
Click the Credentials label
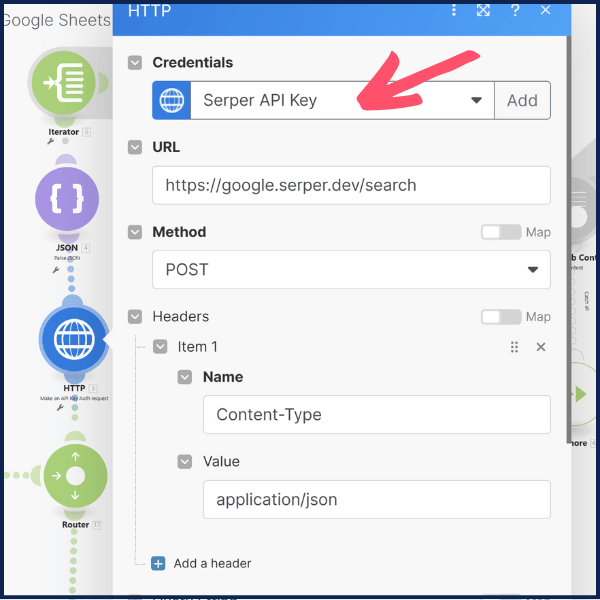click(x=192, y=63)
